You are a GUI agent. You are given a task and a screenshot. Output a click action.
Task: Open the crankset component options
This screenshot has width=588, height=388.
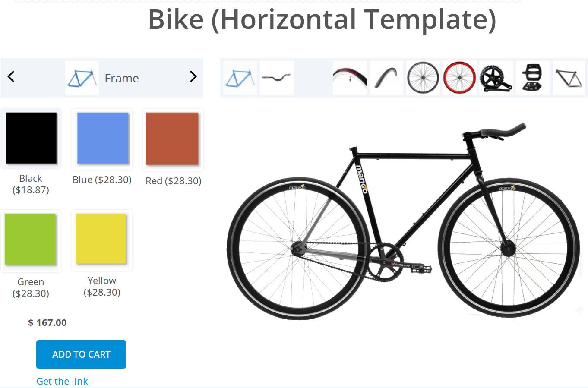pos(496,77)
